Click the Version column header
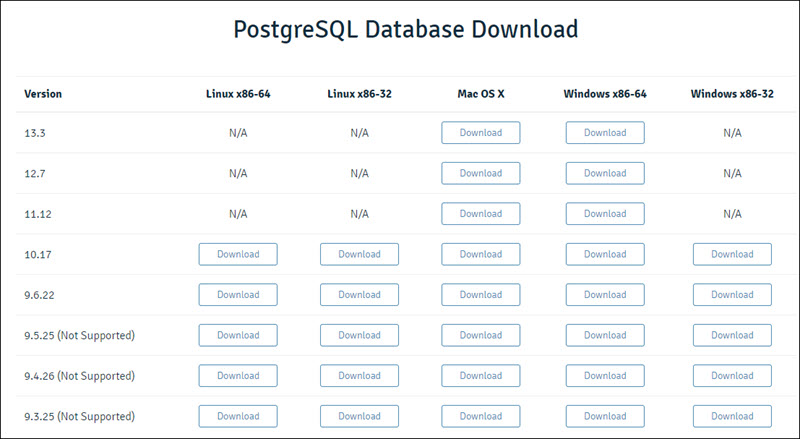This screenshot has height=439, width=800. coord(43,94)
